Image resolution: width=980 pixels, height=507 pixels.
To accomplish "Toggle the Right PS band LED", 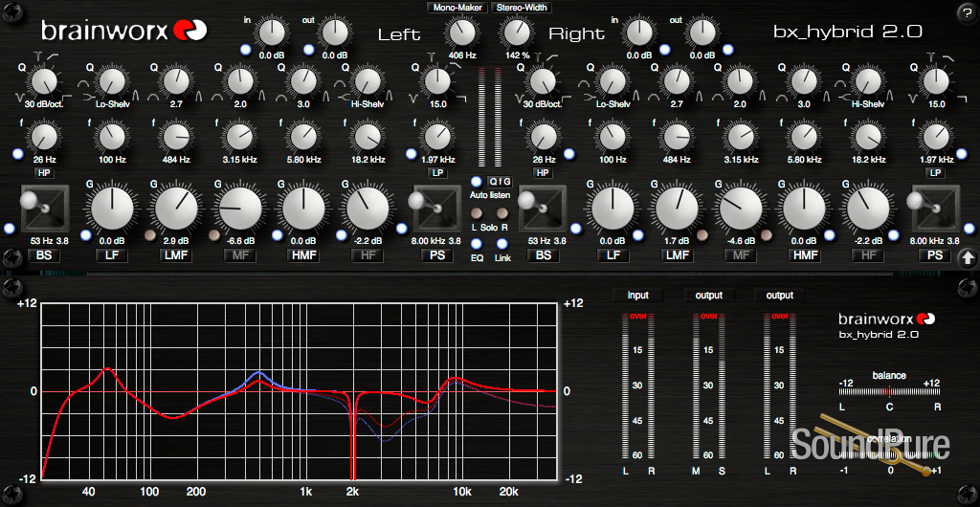I will coord(969,229).
